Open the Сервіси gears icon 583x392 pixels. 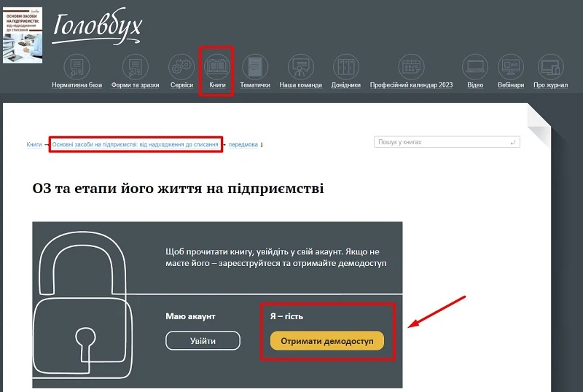(181, 67)
